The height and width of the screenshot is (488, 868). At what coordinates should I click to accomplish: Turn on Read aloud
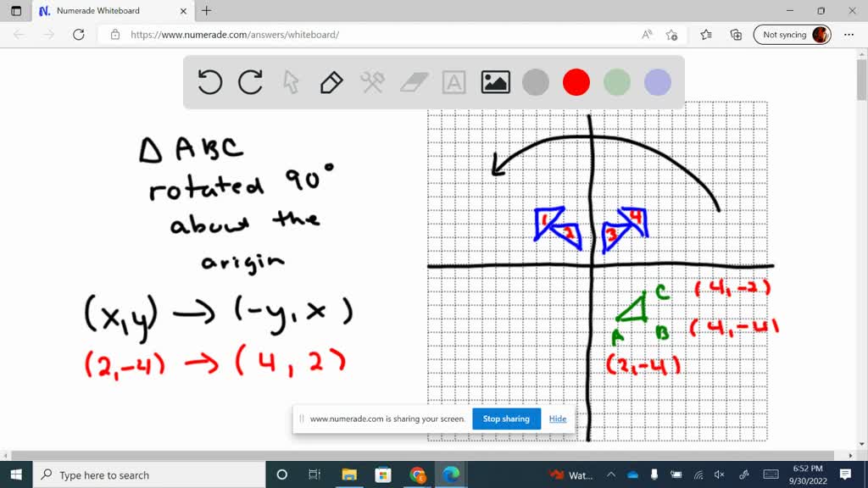tap(647, 34)
